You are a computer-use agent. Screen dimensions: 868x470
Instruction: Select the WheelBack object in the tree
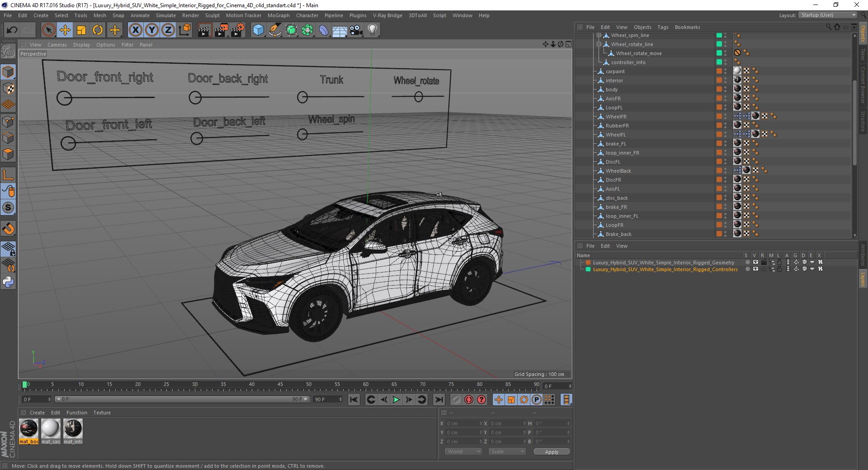[618, 171]
